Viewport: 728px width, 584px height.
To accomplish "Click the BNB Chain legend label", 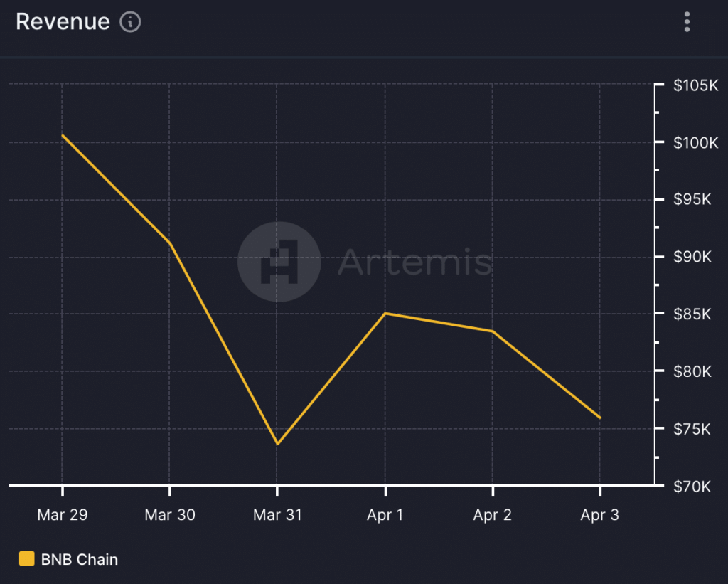I will pyautogui.click(x=80, y=559).
